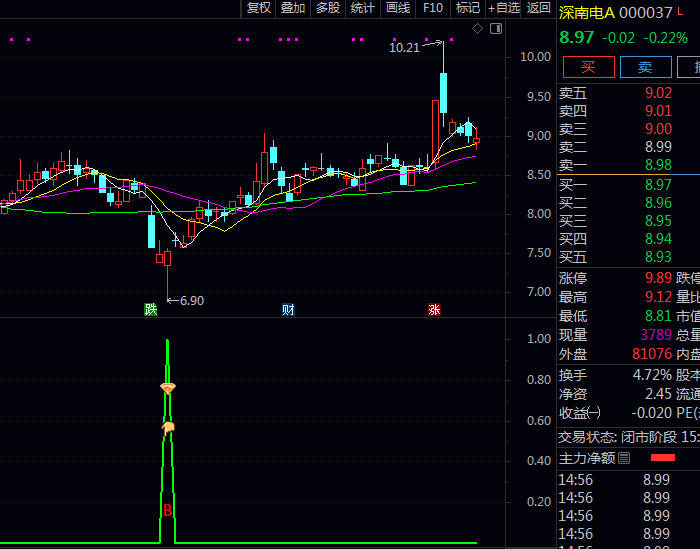The height and width of the screenshot is (549, 700).
Task: Click the 6.90 low price label
Action: click(x=192, y=301)
